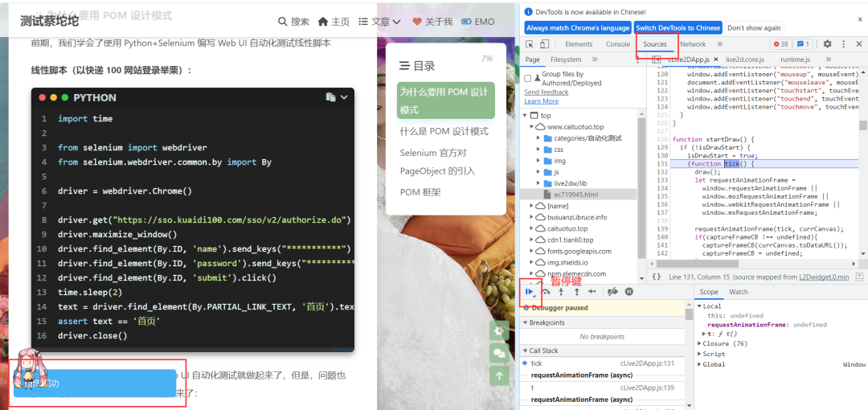
Task: Expand the css folder
Action: [x=538, y=150]
